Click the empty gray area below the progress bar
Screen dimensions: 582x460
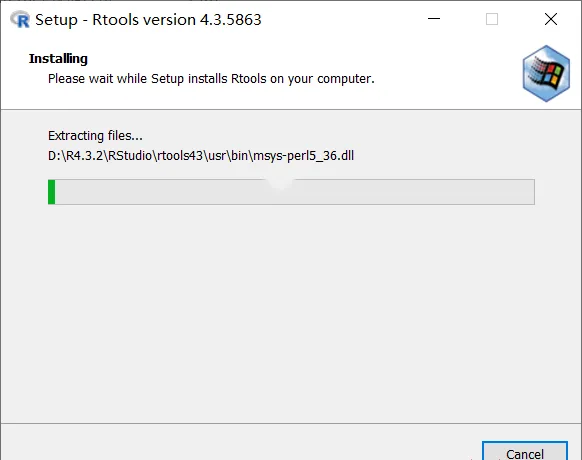coord(291,312)
